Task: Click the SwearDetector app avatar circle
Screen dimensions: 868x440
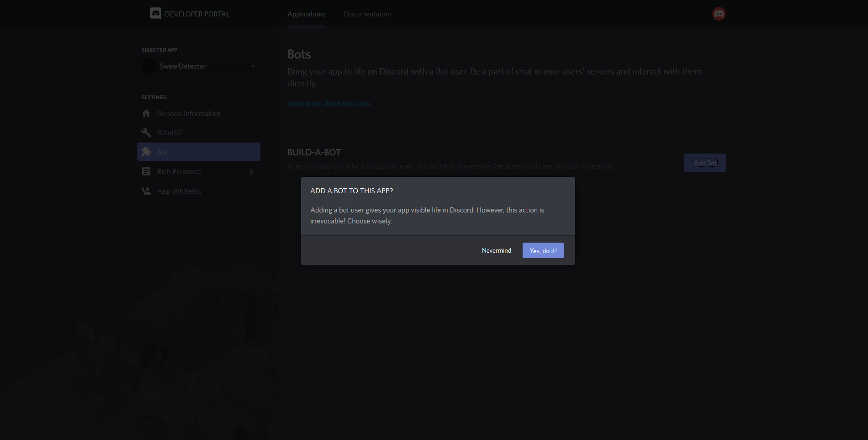Action: click(x=148, y=66)
